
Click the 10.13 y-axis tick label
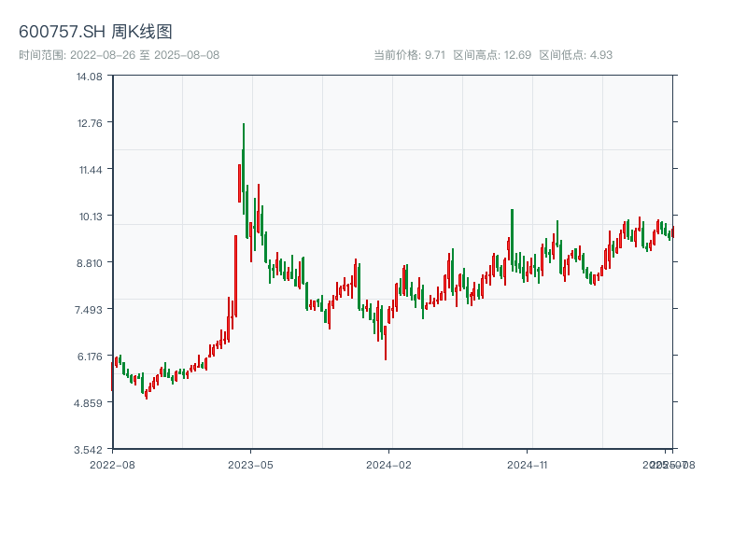[89, 217]
